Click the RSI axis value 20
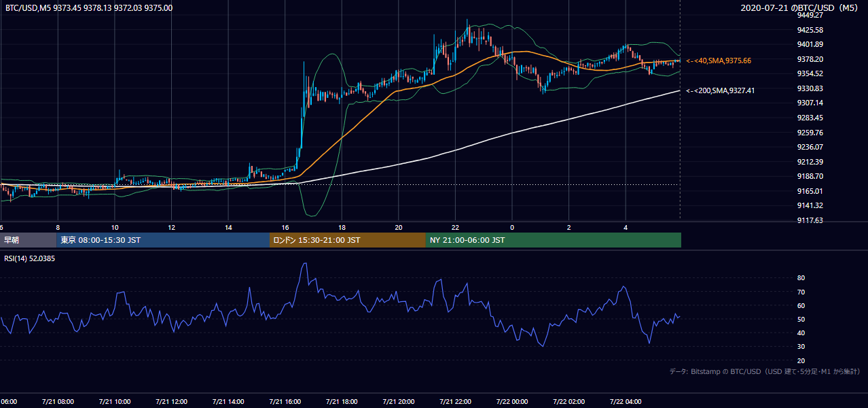 coord(801,360)
